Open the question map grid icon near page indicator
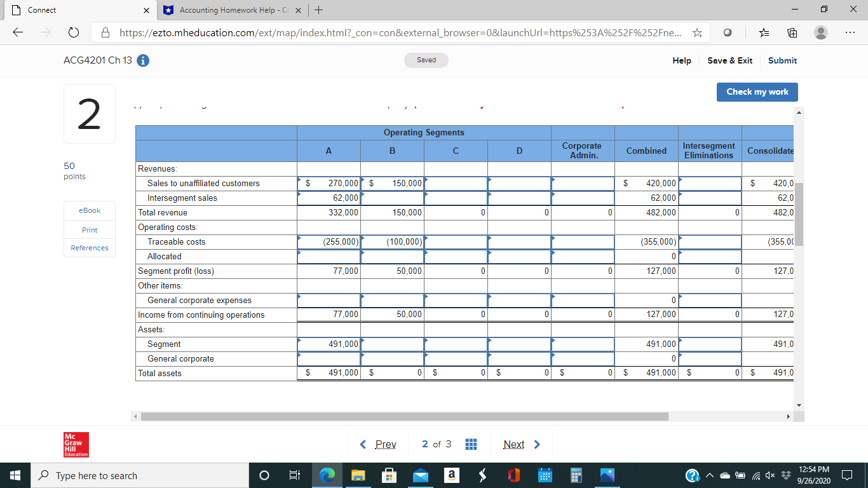The width and height of the screenshot is (868, 488). coord(471,444)
